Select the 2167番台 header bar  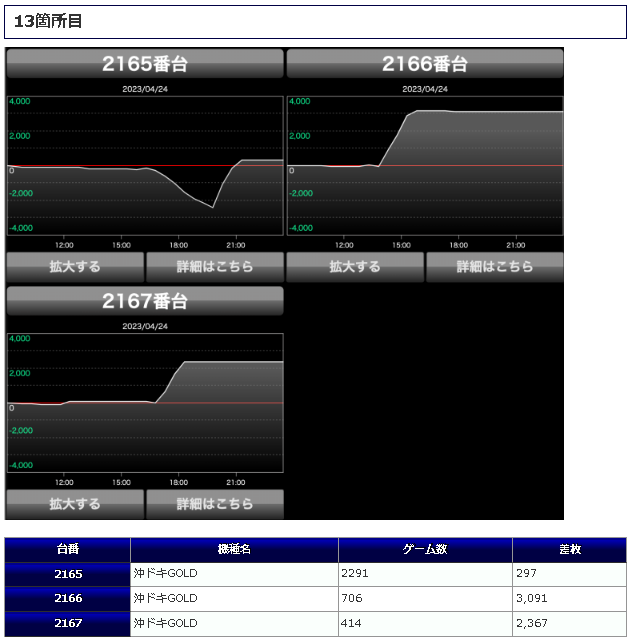pos(145,300)
